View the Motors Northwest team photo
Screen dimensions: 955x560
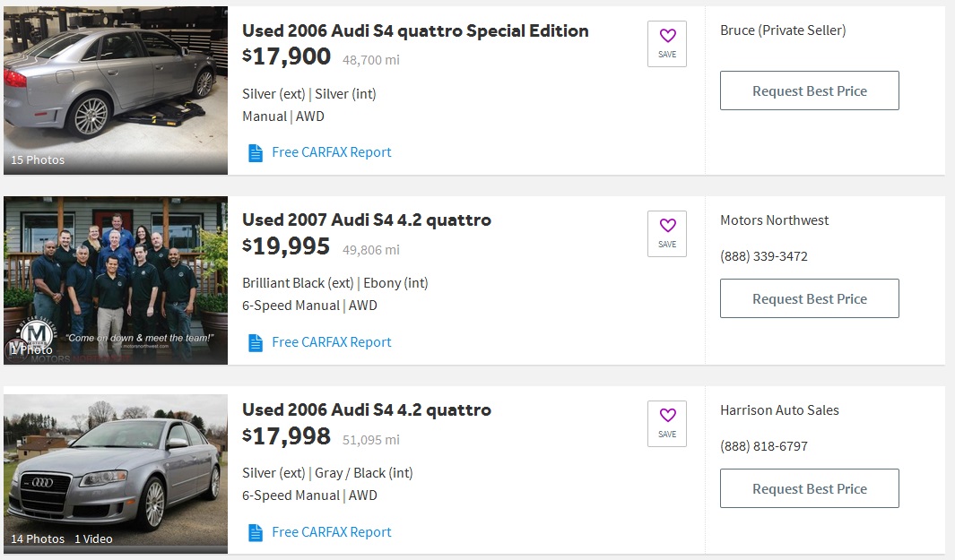point(116,280)
